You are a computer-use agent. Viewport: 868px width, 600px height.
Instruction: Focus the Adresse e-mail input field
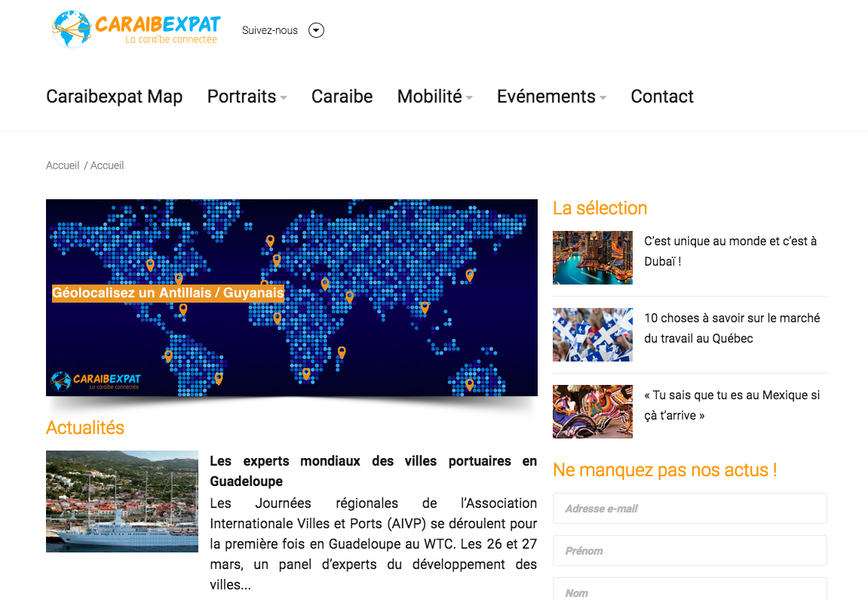coord(689,508)
